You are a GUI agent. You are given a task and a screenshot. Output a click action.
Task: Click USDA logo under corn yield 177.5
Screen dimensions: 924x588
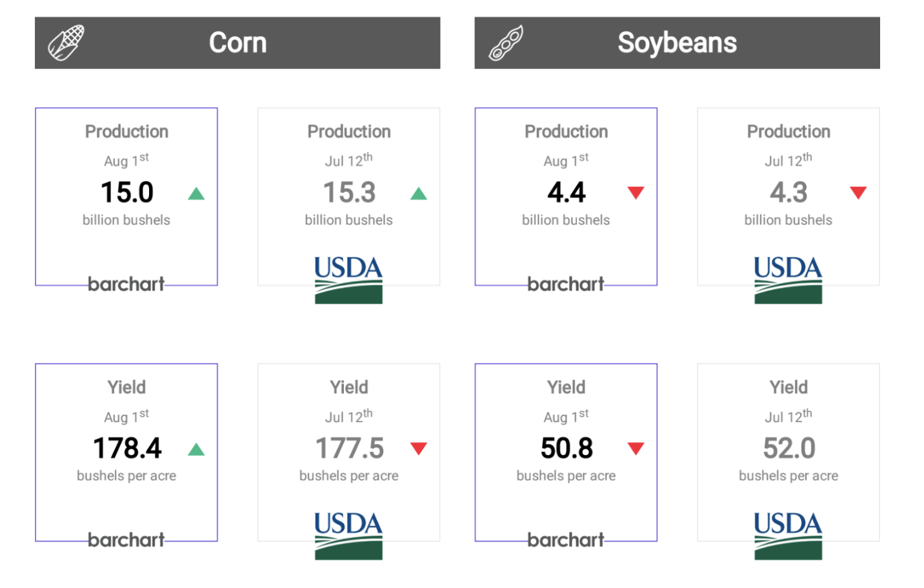point(348,536)
